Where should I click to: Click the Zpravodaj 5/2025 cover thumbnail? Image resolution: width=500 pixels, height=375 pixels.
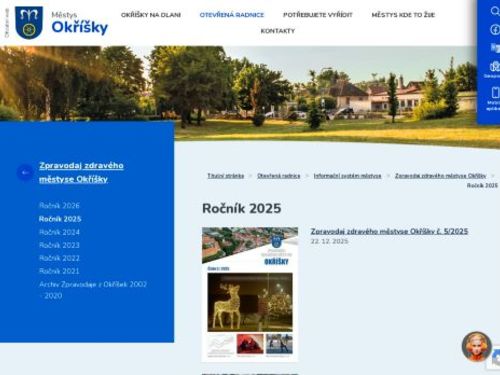pyautogui.click(x=250, y=294)
